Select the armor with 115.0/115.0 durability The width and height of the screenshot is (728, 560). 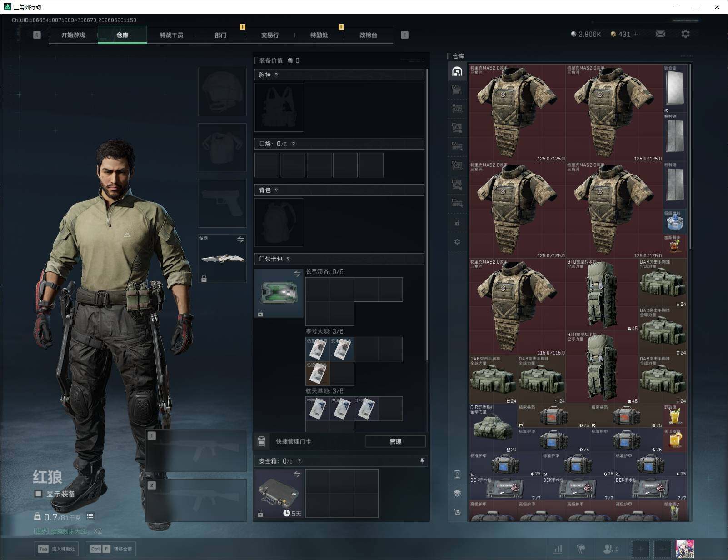tap(517, 307)
